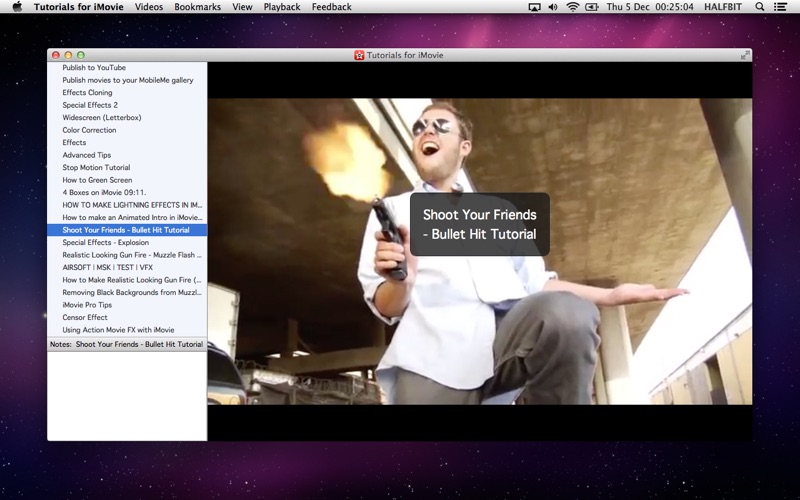This screenshot has width=800, height=500.
Task: Select 'Effects Cloning' tutorial
Action: [x=127, y=92]
